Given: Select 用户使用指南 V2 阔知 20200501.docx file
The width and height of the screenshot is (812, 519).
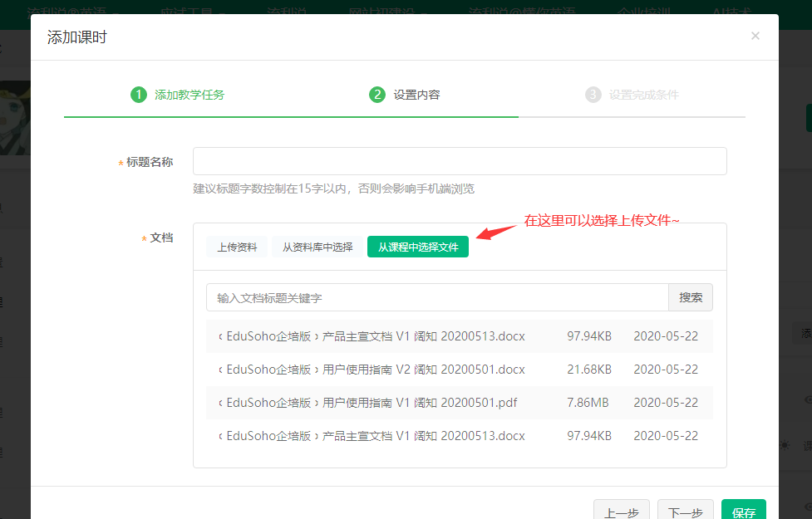Looking at the screenshot, I should click(x=375, y=370).
